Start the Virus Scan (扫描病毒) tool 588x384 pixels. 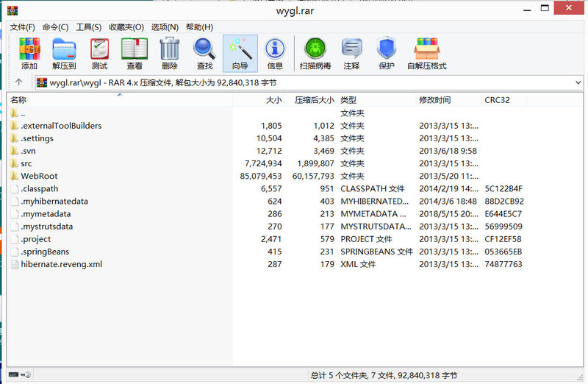pyautogui.click(x=315, y=53)
